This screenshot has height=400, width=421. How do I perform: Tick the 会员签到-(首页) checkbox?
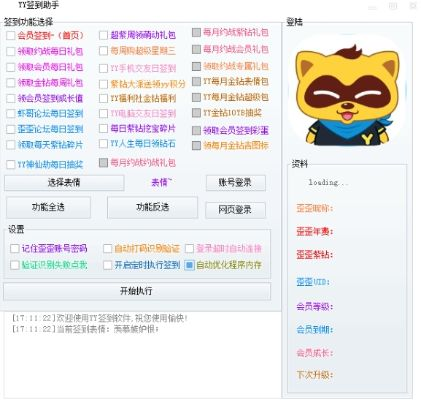11,36
